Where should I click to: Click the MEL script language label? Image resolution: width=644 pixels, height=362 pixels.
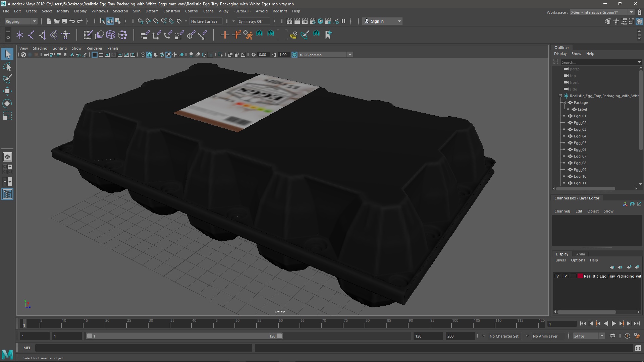[27, 348]
